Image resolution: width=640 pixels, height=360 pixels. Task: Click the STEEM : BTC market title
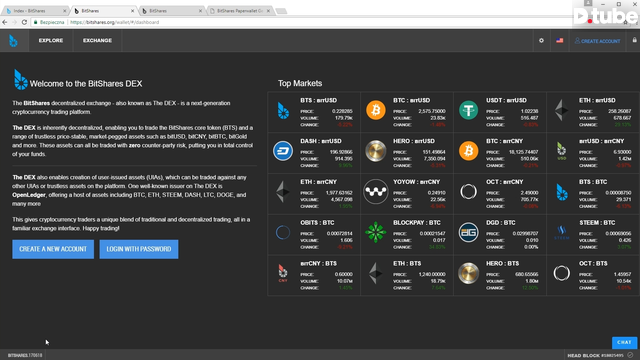pyautogui.click(x=597, y=223)
